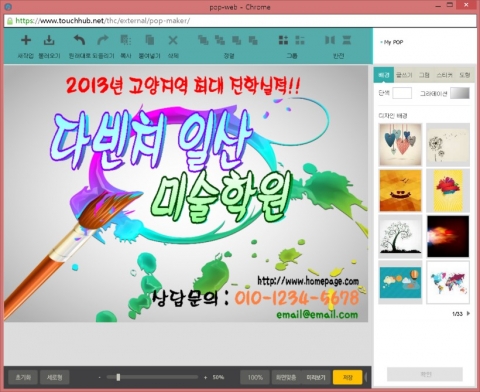Click the lock icon in address bar
This screenshot has height=392, width=480.
(10, 21)
